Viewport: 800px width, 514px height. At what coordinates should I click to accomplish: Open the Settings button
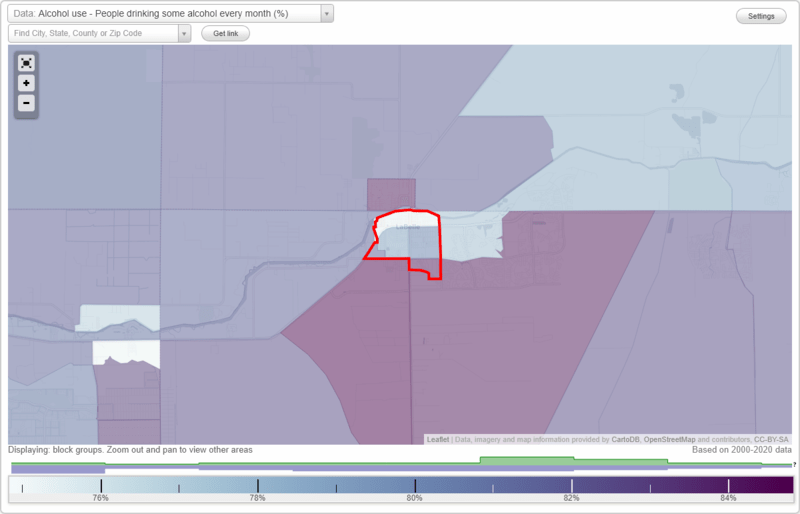pos(761,16)
